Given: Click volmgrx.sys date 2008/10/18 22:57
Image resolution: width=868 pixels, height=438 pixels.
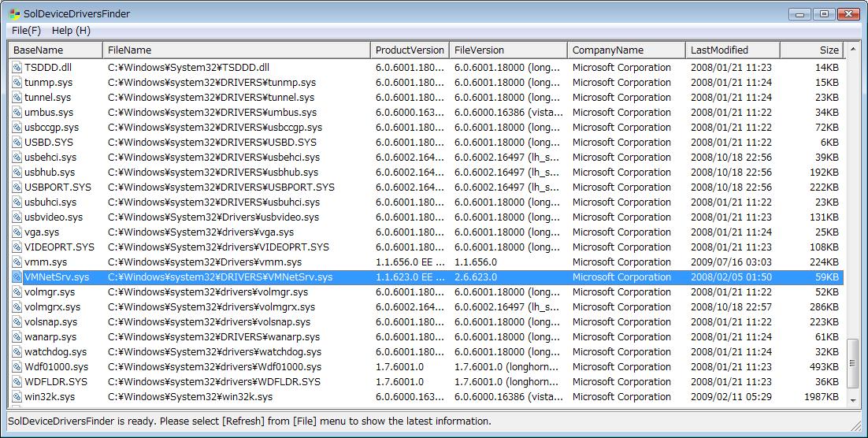Looking at the screenshot, I should (x=731, y=306).
